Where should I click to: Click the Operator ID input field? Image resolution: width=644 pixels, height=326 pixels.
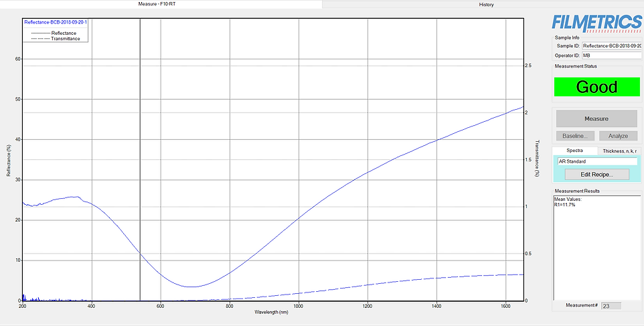(612, 56)
